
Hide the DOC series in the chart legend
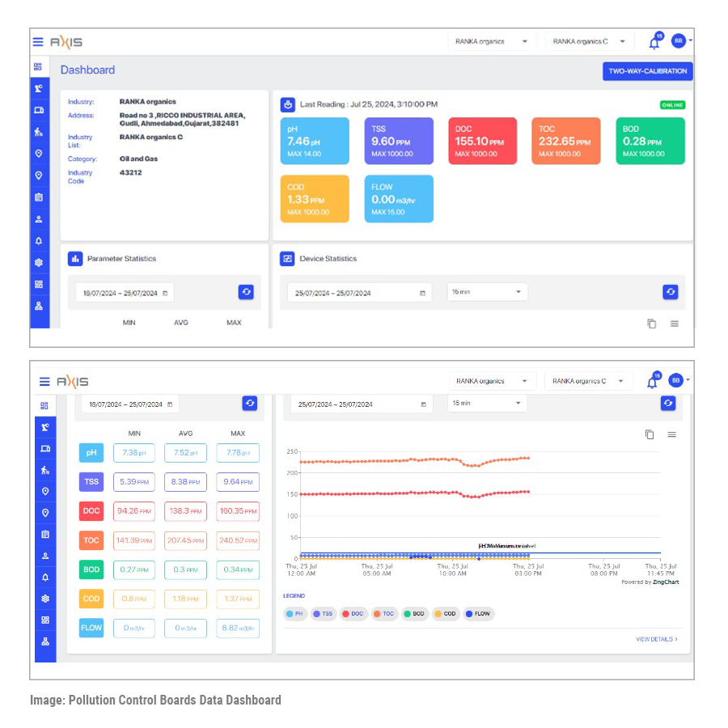[353, 614]
